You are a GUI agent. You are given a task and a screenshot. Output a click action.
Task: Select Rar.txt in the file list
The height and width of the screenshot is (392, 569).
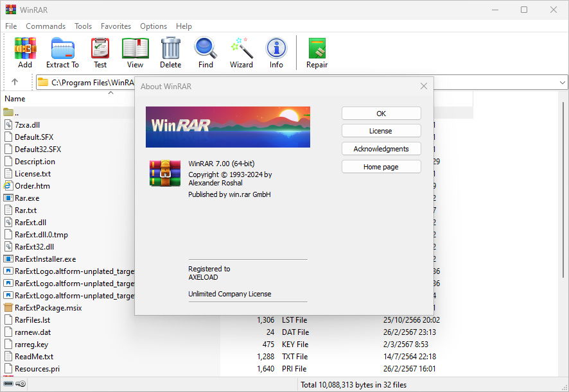(x=26, y=210)
